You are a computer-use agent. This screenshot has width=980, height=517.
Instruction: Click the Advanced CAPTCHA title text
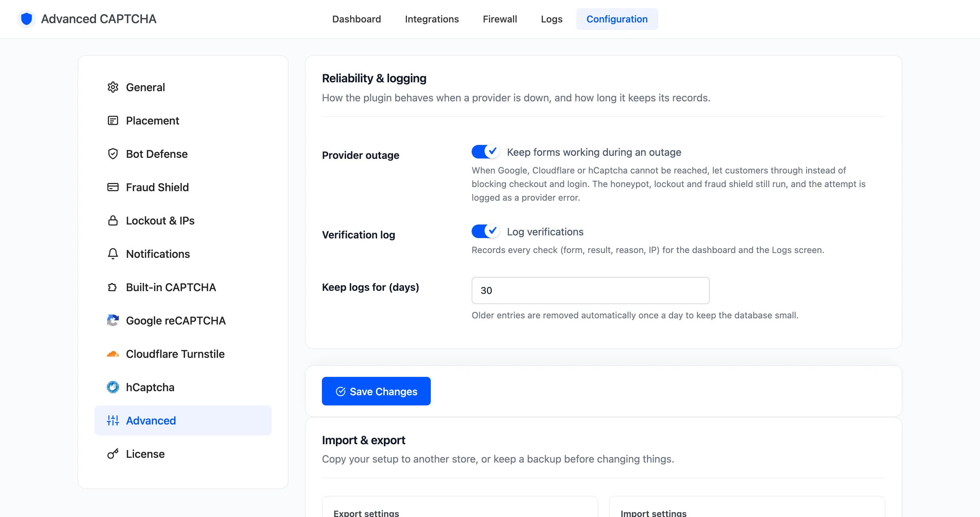(99, 19)
